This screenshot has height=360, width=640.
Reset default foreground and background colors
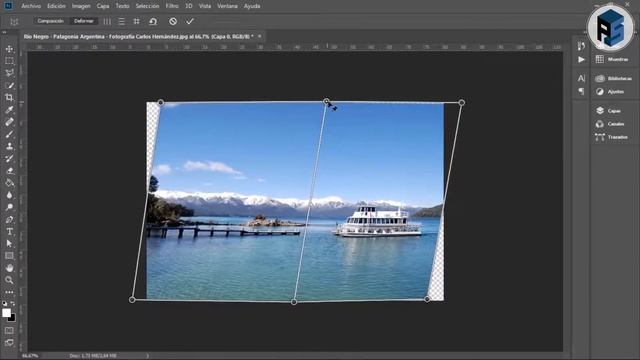point(4,304)
